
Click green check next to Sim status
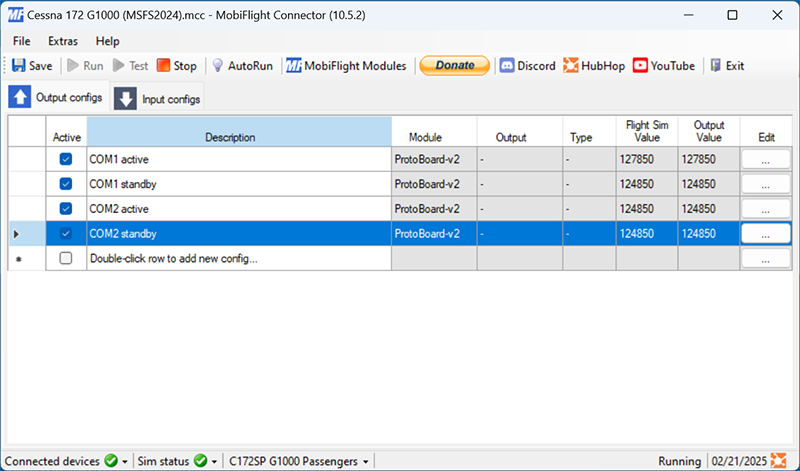point(201,461)
